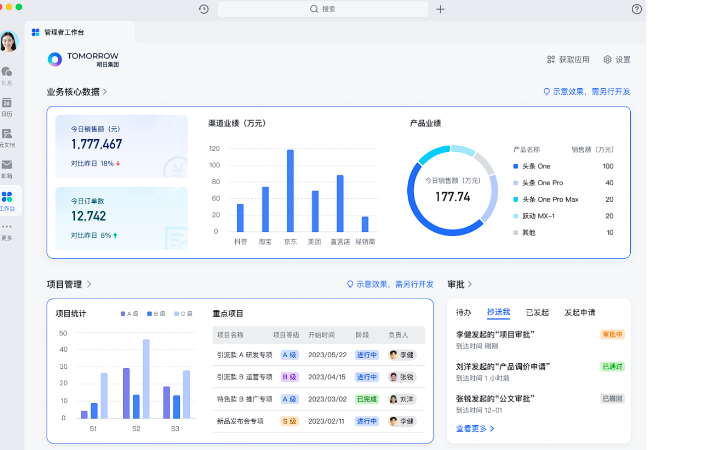Open the Calendar (日历) sidebar icon
The height and width of the screenshot is (450, 720).
click(x=7, y=103)
